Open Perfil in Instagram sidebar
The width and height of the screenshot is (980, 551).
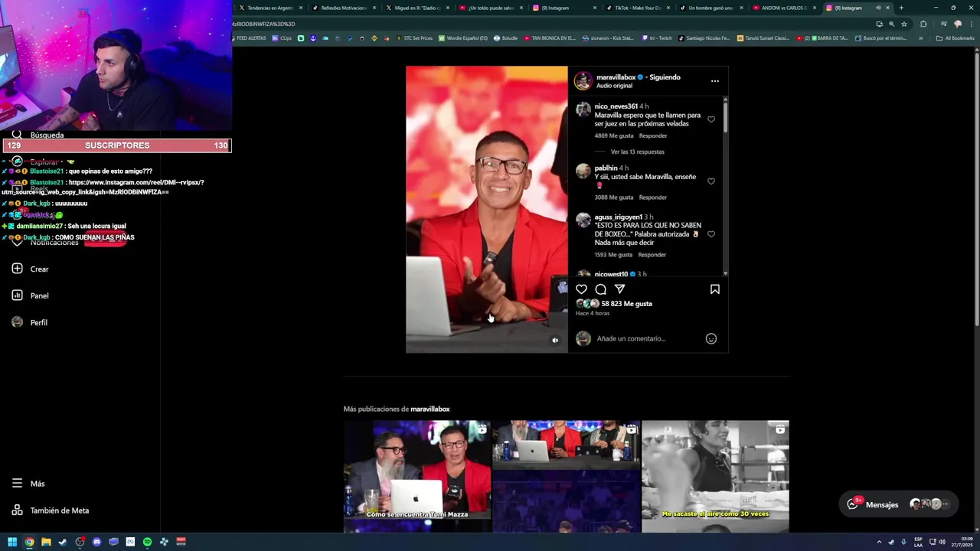pyautogui.click(x=30, y=322)
